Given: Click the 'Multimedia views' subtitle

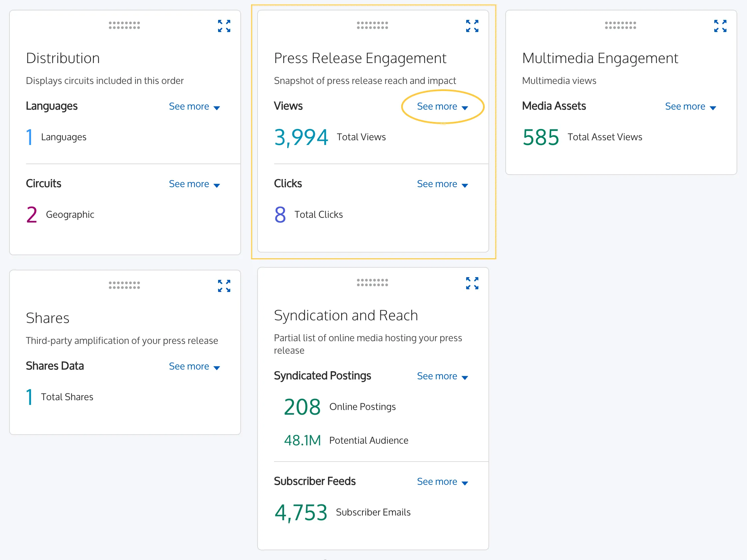Looking at the screenshot, I should pos(559,81).
